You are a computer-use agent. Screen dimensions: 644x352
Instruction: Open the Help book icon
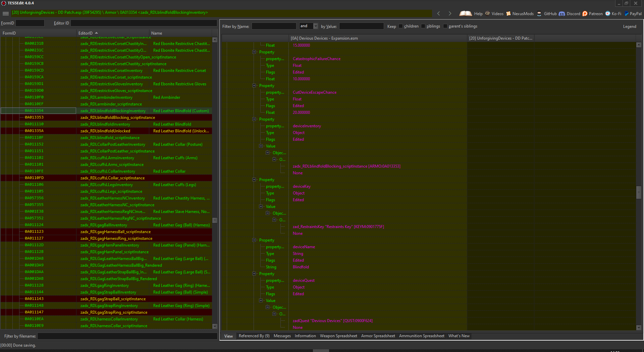click(x=466, y=13)
